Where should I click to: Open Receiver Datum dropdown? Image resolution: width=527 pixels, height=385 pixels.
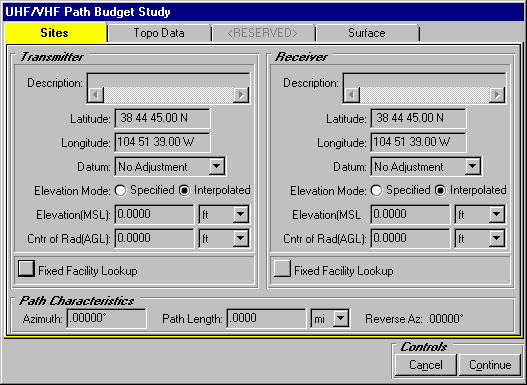click(473, 166)
